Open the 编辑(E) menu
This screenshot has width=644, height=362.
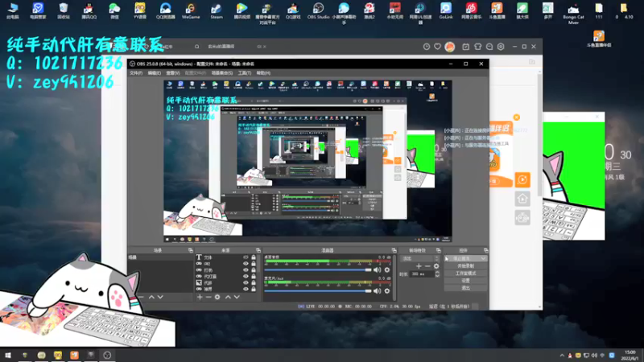pyautogui.click(x=155, y=73)
